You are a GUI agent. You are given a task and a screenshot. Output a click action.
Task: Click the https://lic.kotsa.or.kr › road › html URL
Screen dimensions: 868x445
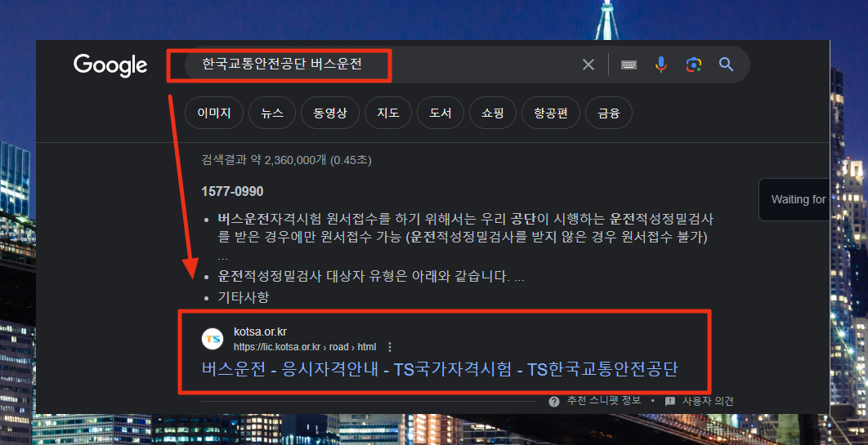305,347
